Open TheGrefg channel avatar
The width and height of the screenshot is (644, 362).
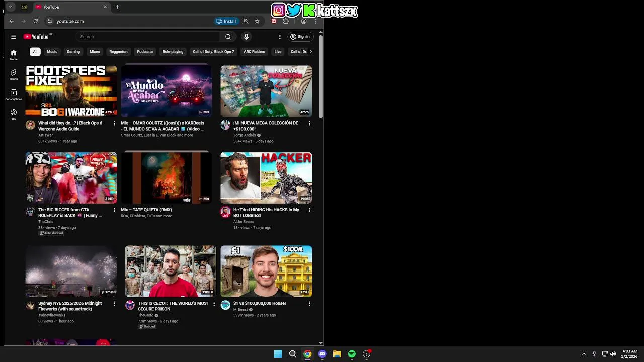130,305
